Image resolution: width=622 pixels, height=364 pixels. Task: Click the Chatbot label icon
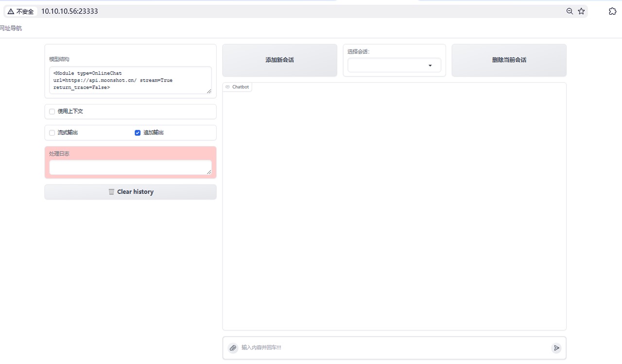(x=227, y=87)
